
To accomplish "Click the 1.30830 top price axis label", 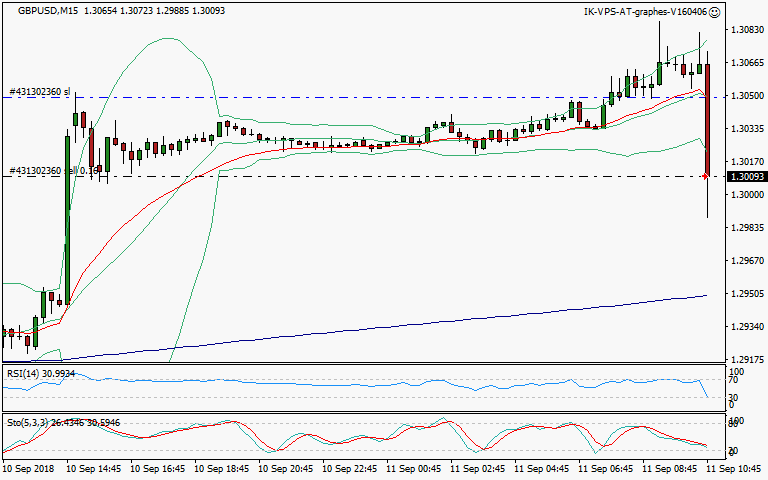I will point(746,30).
